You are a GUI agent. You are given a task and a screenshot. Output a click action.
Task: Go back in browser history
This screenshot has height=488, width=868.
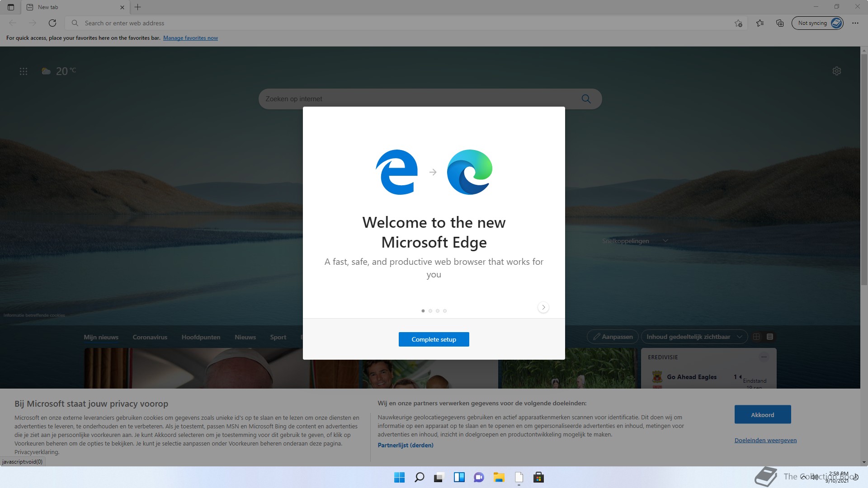click(13, 23)
